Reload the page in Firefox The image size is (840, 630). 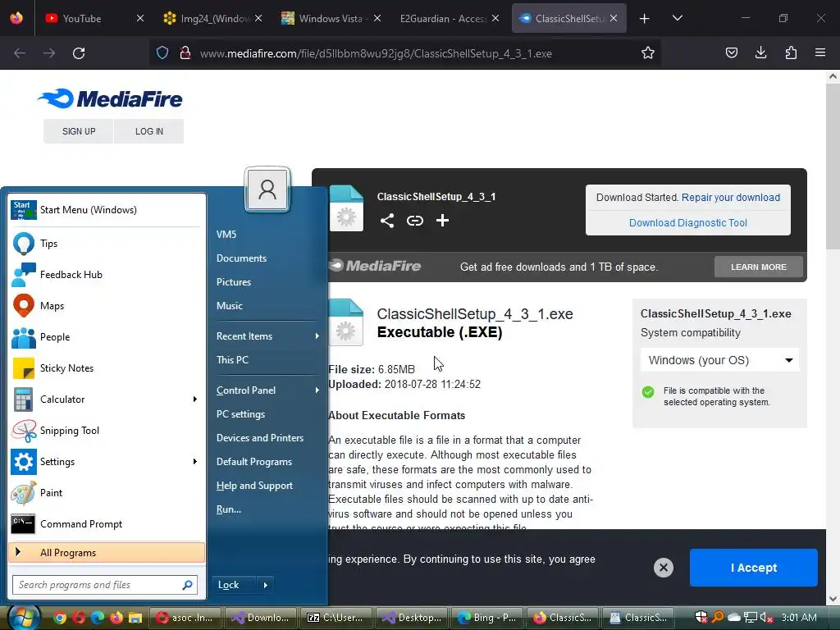pyautogui.click(x=79, y=53)
